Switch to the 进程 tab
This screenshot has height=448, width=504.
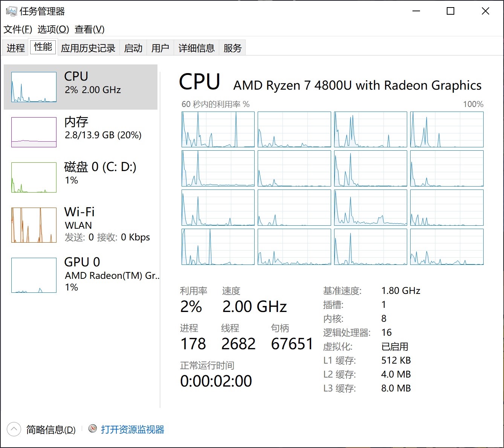coord(15,48)
